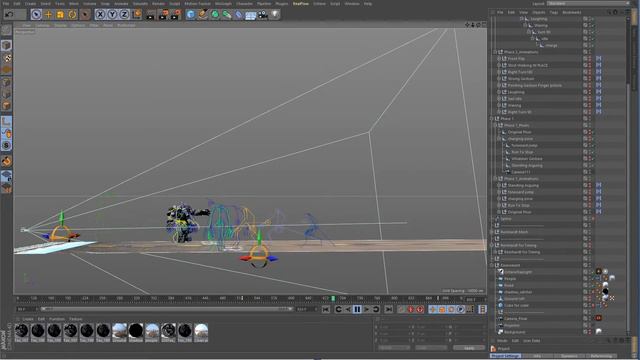Click the timeline preview range slider

click(x=166, y=309)
